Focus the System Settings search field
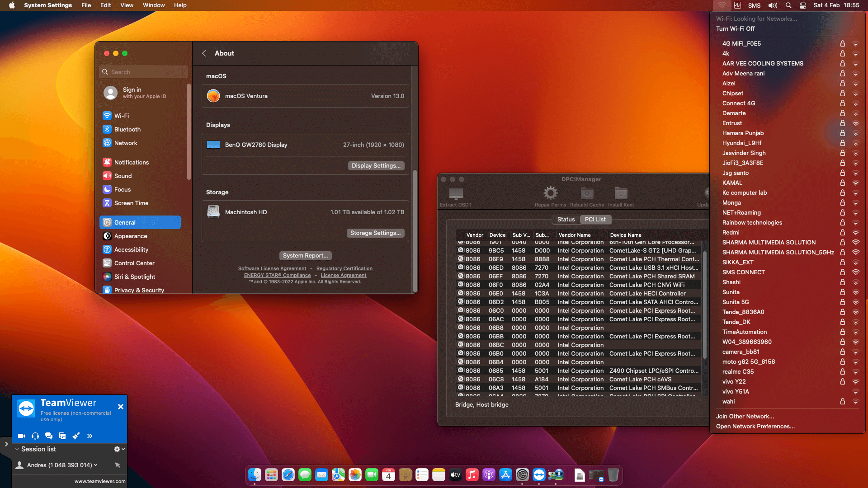 tap(143, 72)
